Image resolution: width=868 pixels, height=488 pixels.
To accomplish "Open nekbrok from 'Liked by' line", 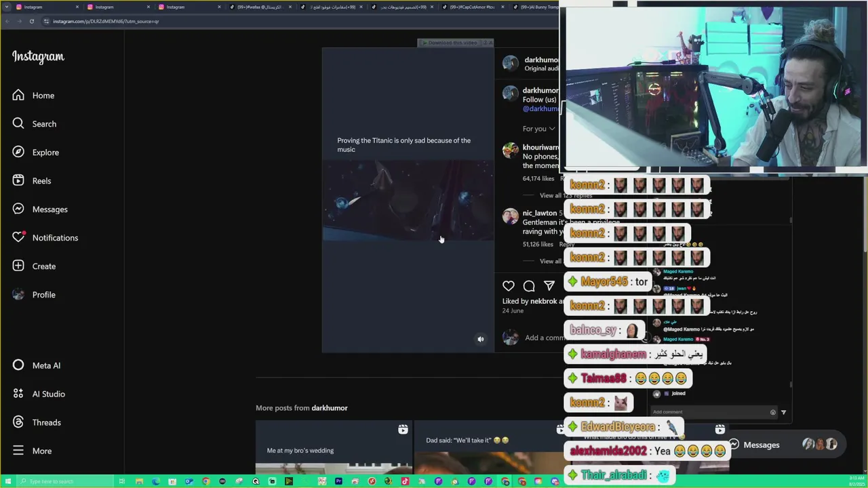I will click(543, 301).
